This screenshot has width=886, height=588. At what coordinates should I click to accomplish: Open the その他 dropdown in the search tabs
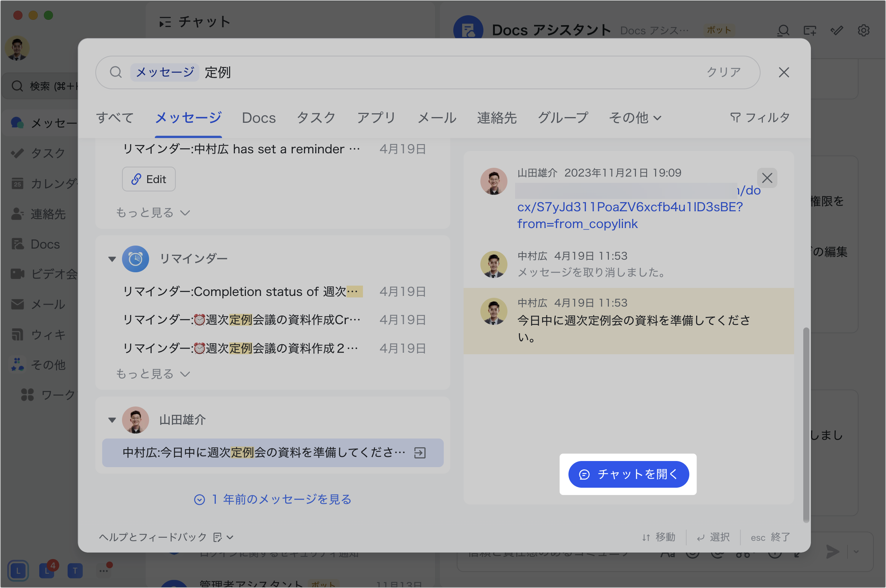click(634, 118)
